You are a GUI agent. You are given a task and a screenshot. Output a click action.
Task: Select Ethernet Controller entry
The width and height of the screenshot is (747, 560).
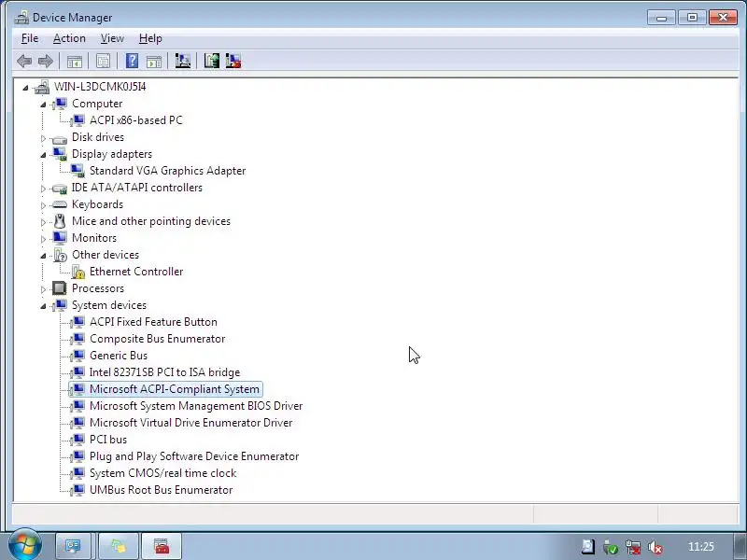(136, 272)
